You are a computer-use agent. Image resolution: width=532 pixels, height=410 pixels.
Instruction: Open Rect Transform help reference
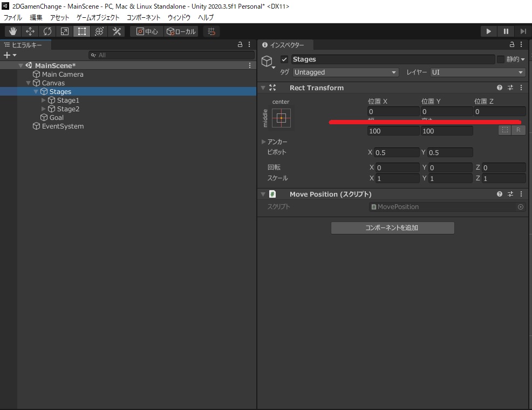[x=500, y=88]
